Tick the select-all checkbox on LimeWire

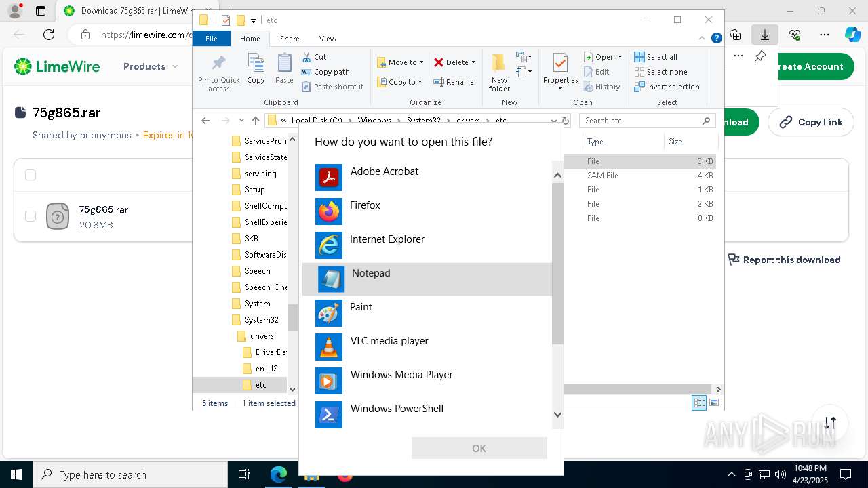31,176
